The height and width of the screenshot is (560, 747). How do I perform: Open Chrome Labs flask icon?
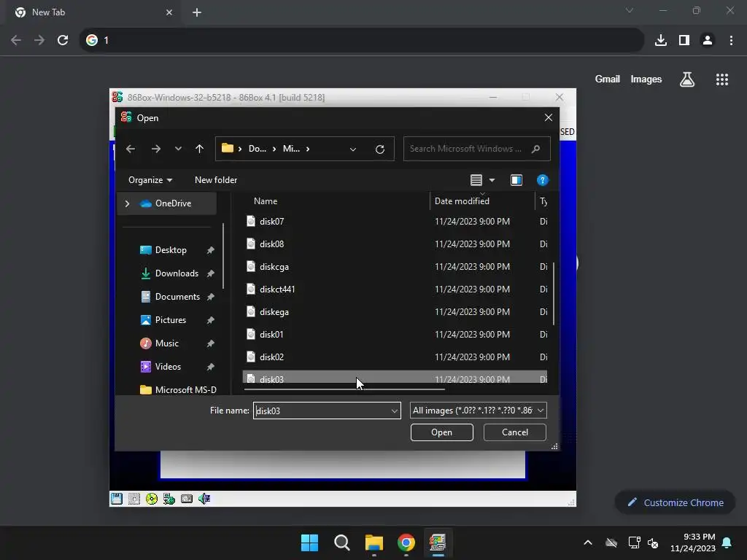point(687,79)
